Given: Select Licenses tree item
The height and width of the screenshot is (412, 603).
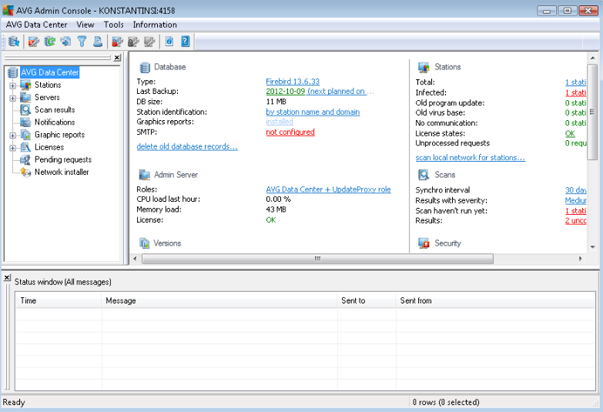Looking at the screenshot, I should [49, 147].
